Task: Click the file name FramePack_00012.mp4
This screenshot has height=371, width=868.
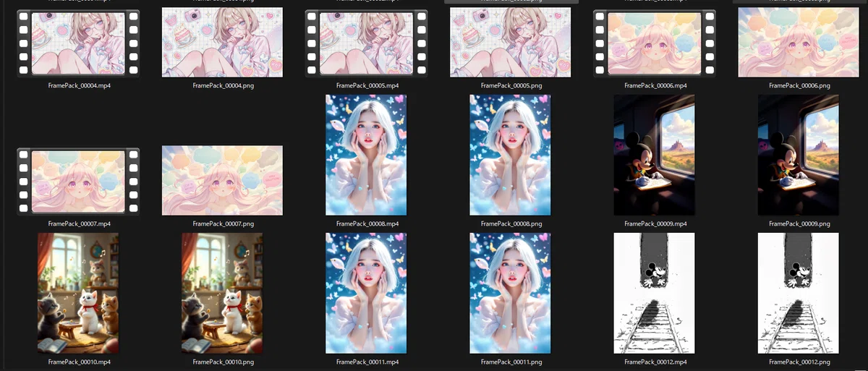Action: pos(655,362)
